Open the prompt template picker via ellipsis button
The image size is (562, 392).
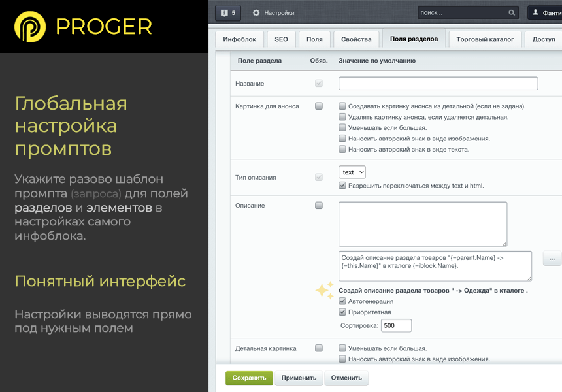point(552,258)
